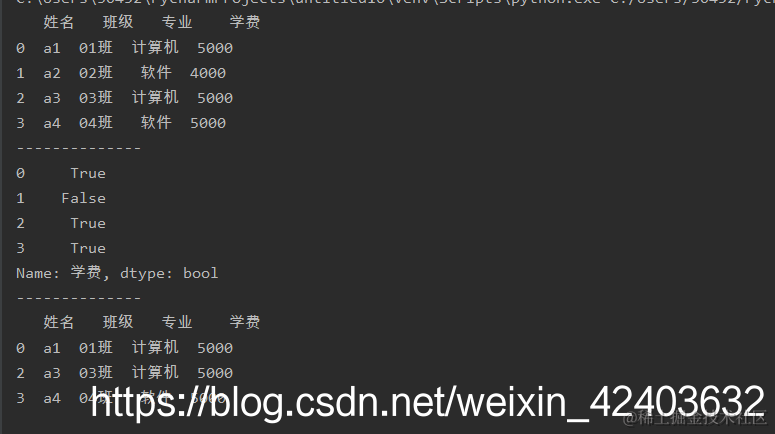Image resolution: width=775 pixels, height=434 pixels.
Task: Click the a2 name cell
Action: pyautogui.click(x=52, y=73)
